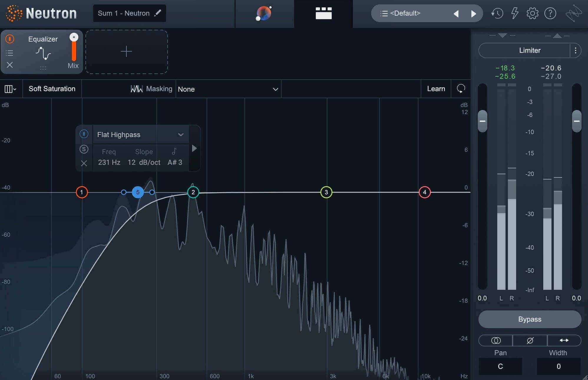
Task: Click the 12 dB/oct slope value
Action: pos(144,162)
